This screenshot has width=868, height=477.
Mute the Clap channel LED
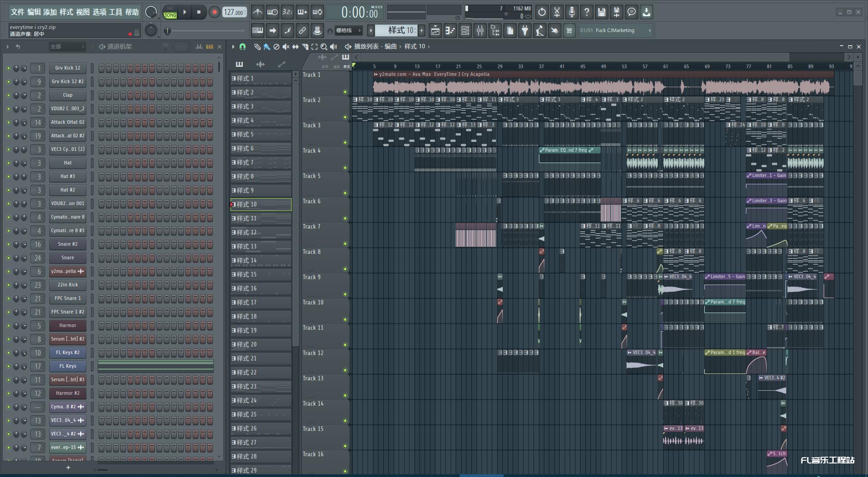(x=8, y=95)
